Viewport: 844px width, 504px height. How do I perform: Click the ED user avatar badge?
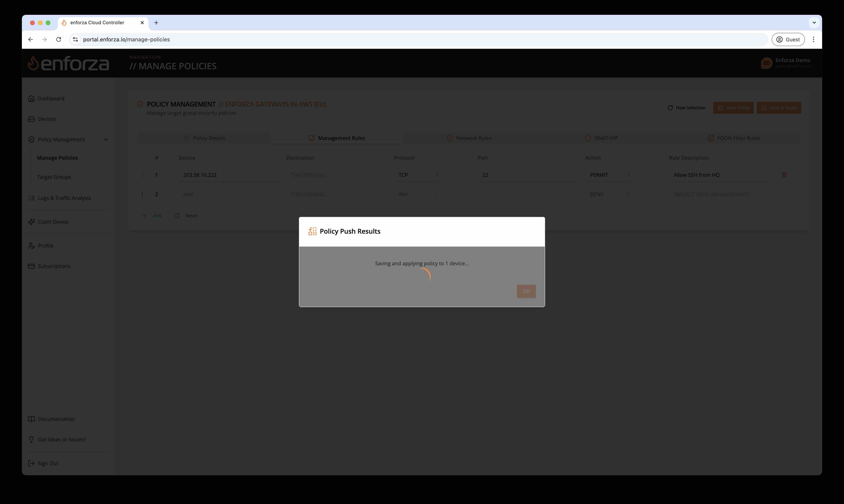tap(766, 63)
